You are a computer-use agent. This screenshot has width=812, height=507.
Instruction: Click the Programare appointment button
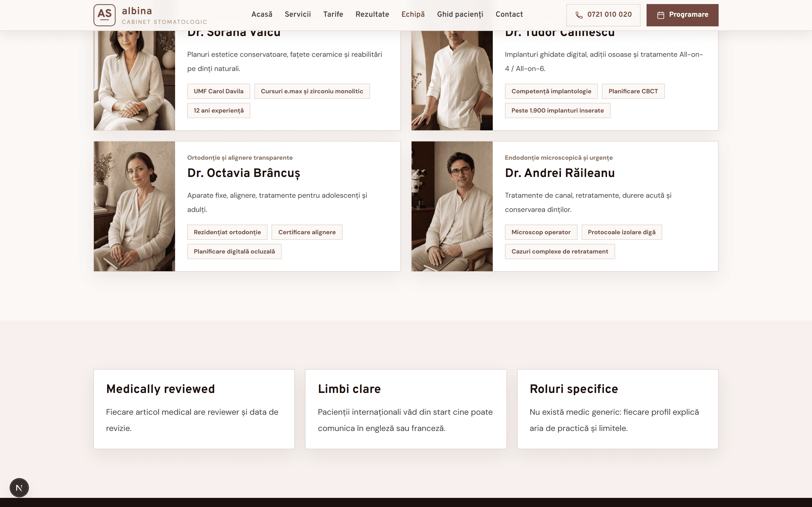point(682,15)
